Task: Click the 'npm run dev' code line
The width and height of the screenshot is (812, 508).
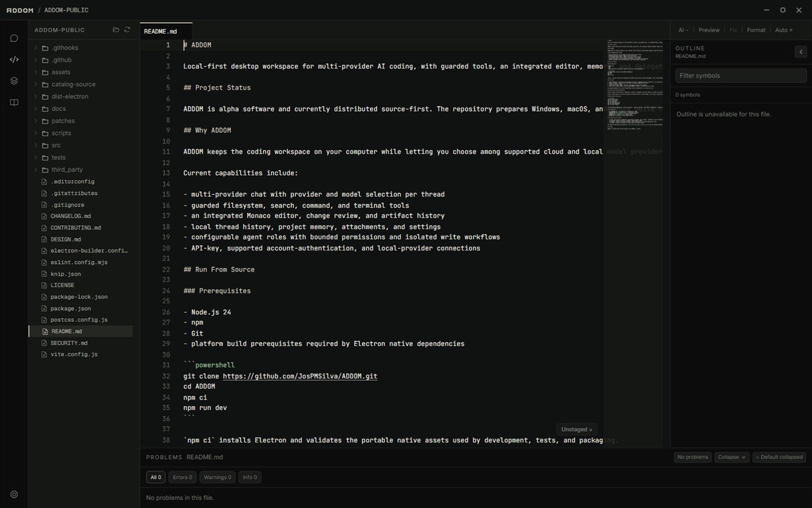Action: (205, 408)
